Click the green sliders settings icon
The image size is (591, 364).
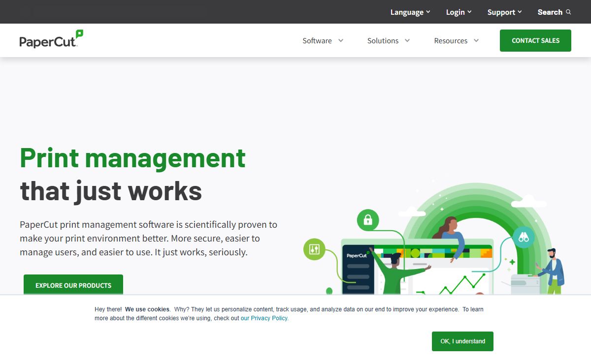pyautogui.click(x=314, y=249)
